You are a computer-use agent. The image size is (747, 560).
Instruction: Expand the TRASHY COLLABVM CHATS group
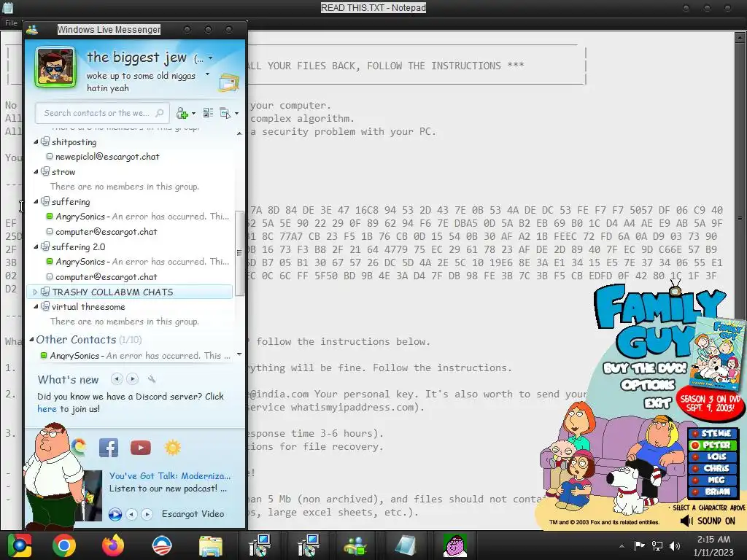[x=35, y=292]
